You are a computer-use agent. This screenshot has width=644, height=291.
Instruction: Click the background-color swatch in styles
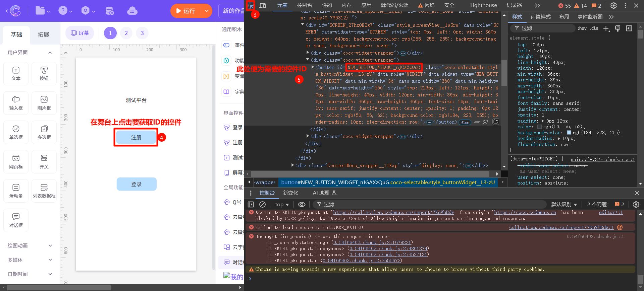click(x=569, y=133)
